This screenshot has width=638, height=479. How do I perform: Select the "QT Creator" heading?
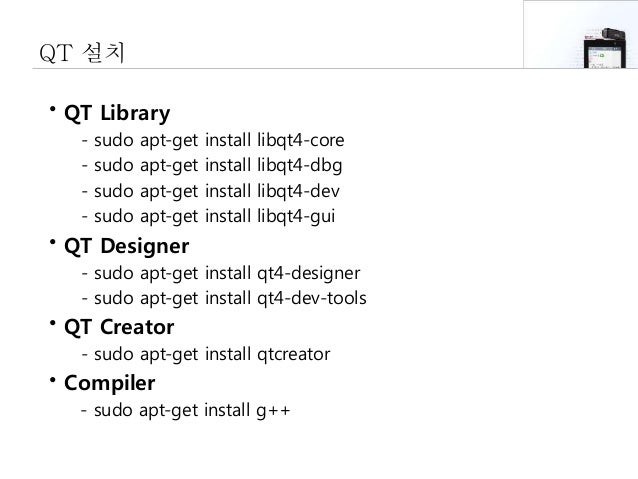(119, 327)
